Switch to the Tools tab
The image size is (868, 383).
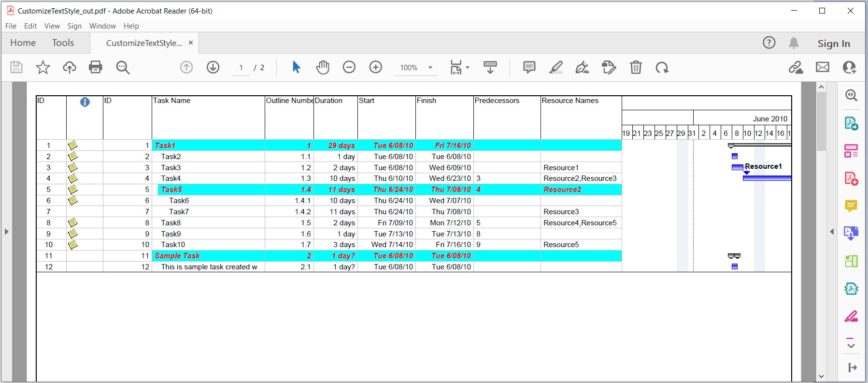point(63,43)
